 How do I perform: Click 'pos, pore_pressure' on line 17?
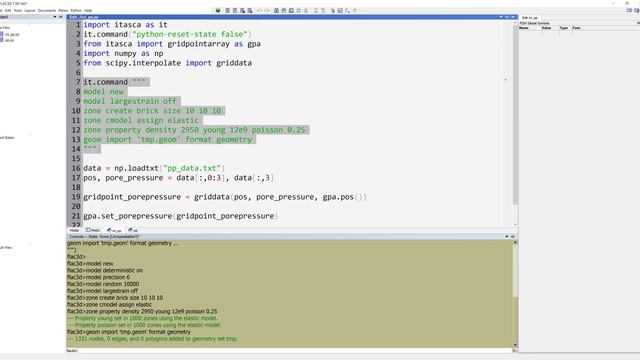click(x=123, y=178)
